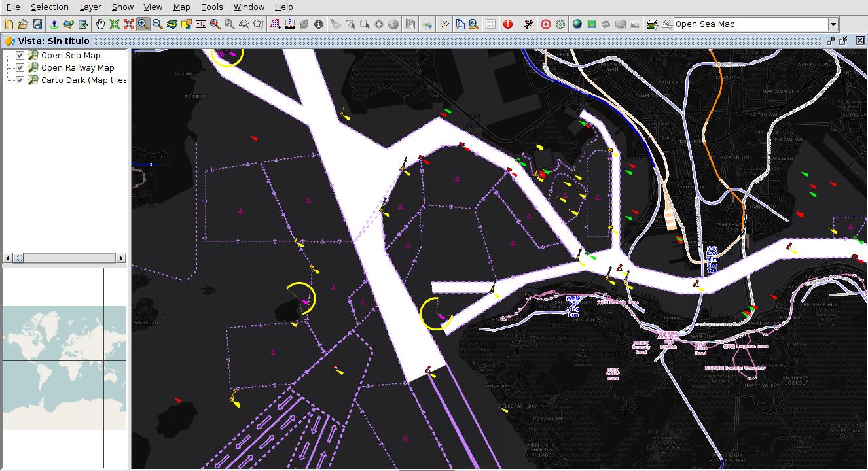The width and height of the screenshot is (868, 471).
Task: Activate the Zoom In magnifier tool
Action: click(x=143, y=24)
